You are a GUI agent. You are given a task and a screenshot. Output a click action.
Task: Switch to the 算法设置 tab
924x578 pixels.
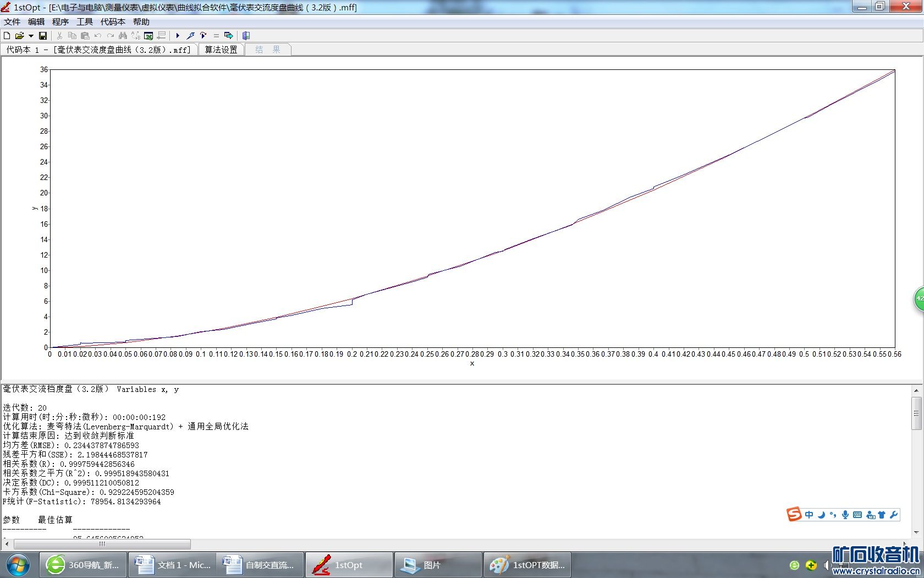pos(221,50)
